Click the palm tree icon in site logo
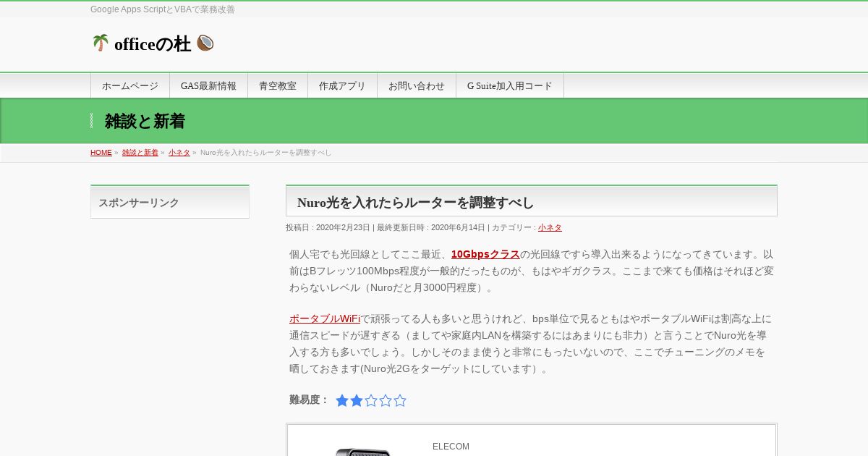868x456 pixels. [x=101, y=43]
